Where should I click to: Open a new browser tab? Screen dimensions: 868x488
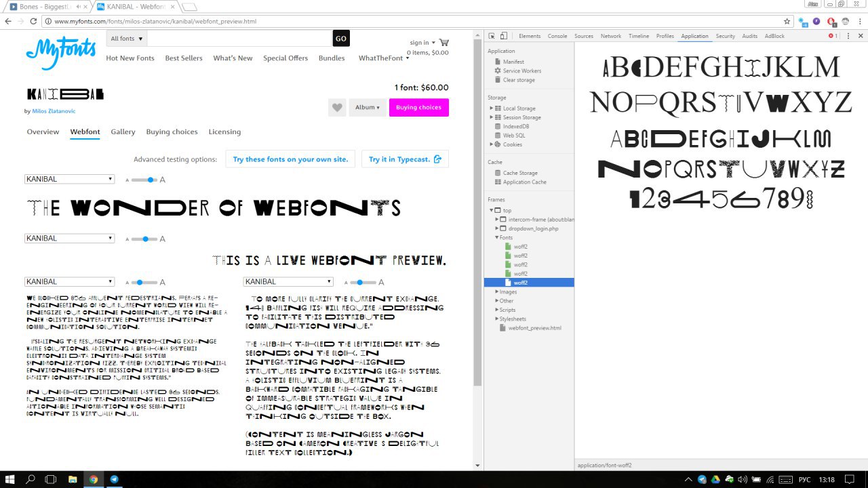coord(190,7)
